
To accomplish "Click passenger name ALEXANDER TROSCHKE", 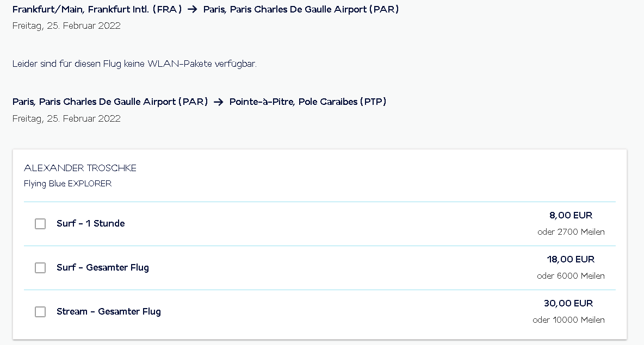I will (80, 168).
